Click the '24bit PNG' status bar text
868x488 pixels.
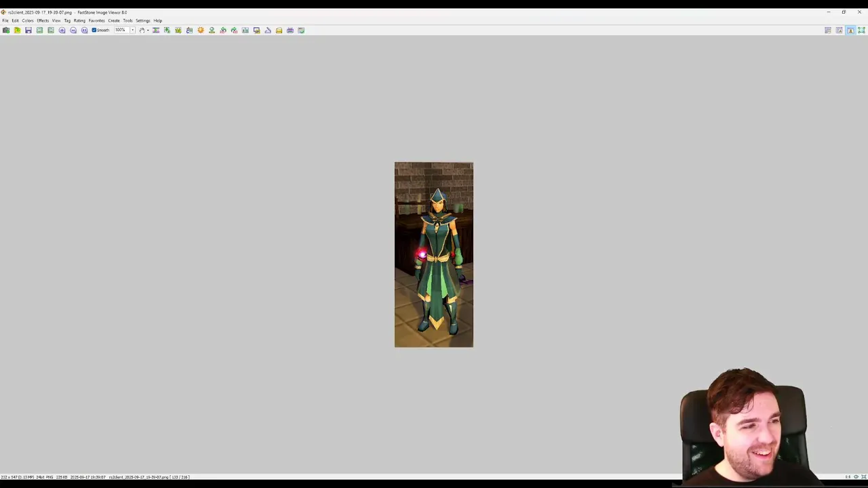point(44,477)
